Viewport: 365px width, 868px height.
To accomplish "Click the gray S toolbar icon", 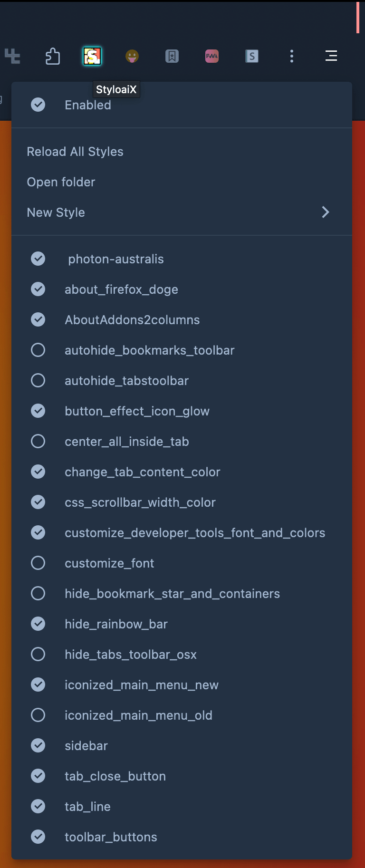I will pyautogui.click(x=252, y=56).
